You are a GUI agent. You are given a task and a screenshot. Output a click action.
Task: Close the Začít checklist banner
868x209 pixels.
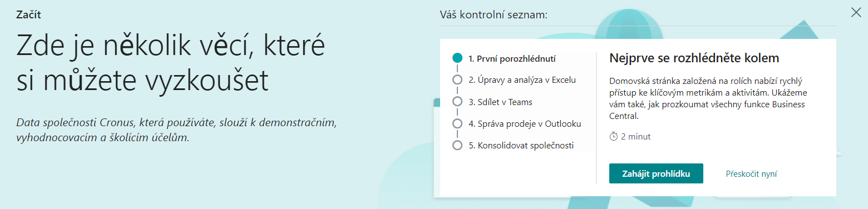(856, 12)
